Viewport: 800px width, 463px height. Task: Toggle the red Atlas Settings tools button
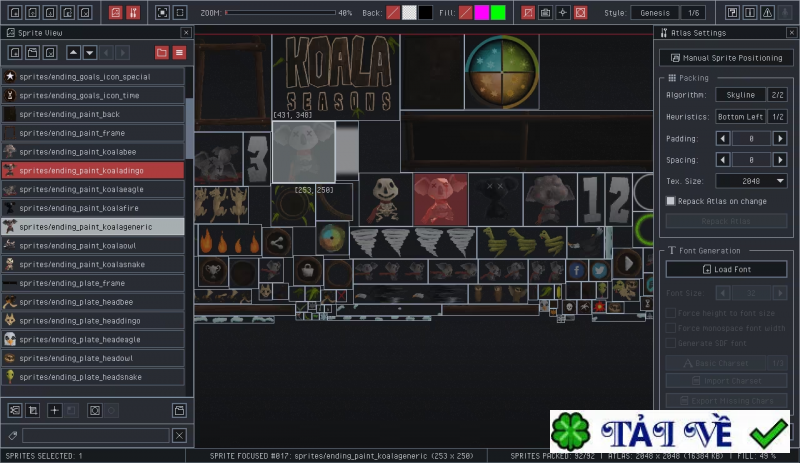[133, 12]
